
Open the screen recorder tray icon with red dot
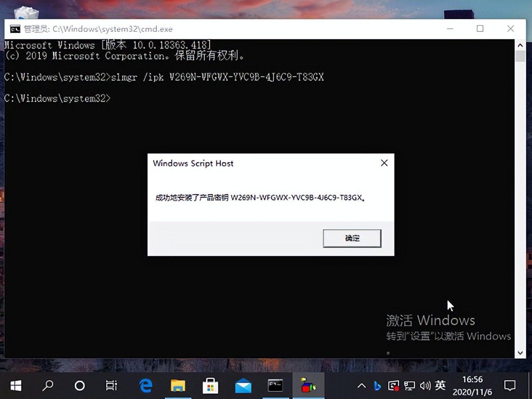(393, 386)
